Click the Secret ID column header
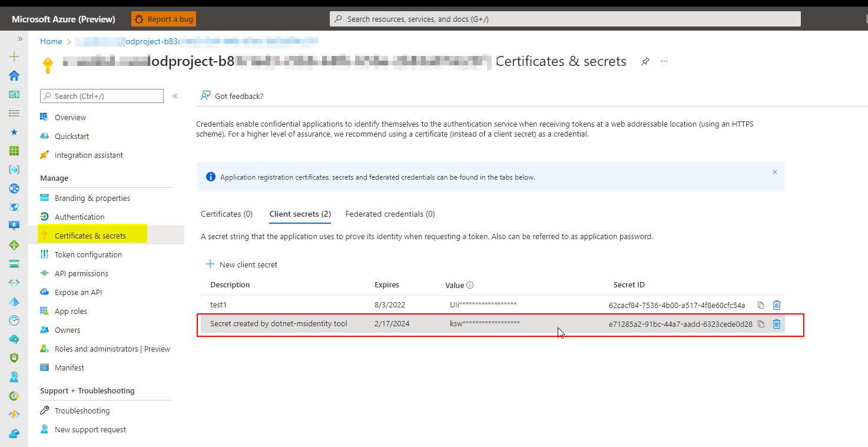This screenshot has width=868, height=447. (x=629, y=284)
